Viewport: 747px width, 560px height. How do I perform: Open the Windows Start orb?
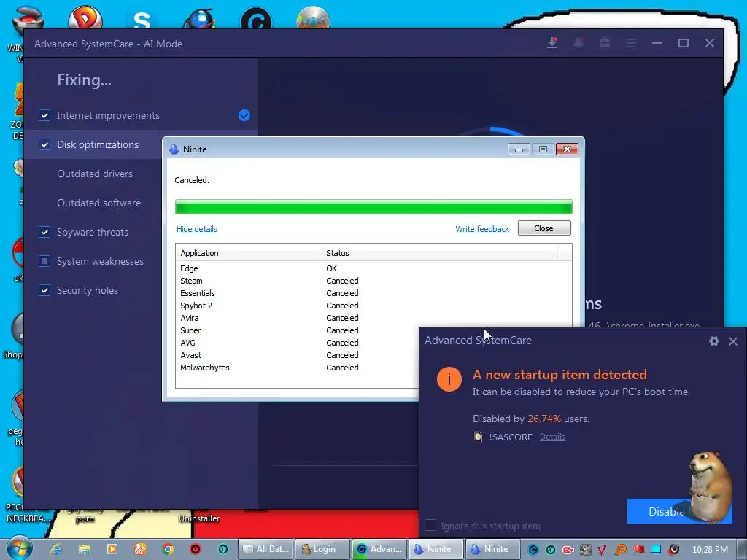pos(20,548)
